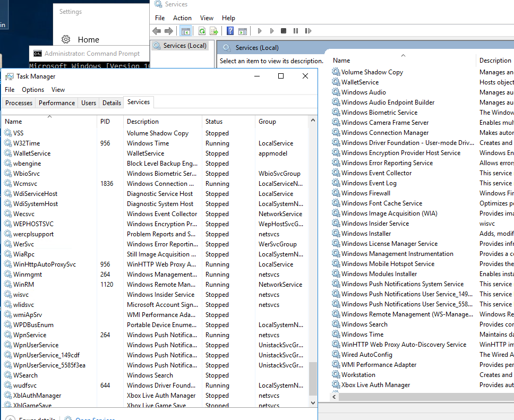Image resolution: width=514 pixels, height=420 pixels.
Task: Select Windows Firewall in the Services list
Action: coord(365,193)
